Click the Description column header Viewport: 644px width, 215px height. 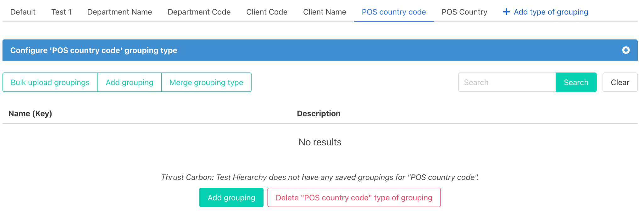(x=319, y=114)
